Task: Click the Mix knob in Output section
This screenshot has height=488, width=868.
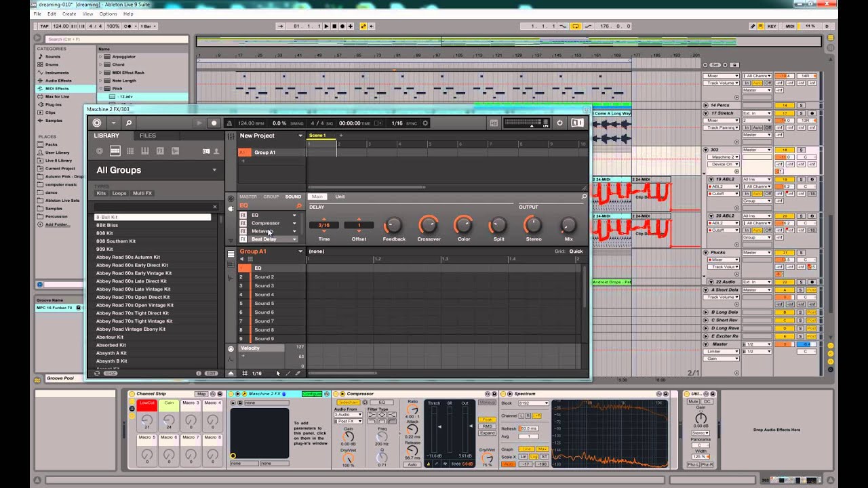Action: click(568, 224)
